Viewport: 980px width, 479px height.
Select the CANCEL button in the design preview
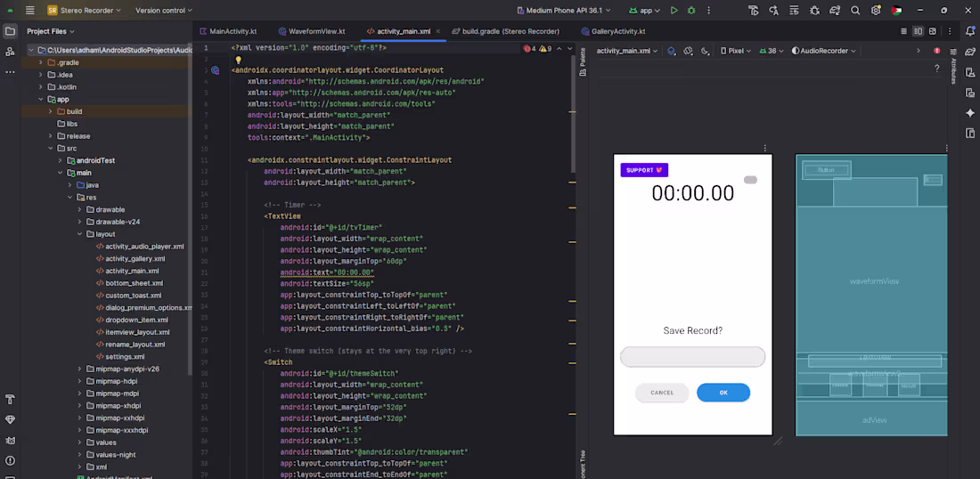click(662, 393)
